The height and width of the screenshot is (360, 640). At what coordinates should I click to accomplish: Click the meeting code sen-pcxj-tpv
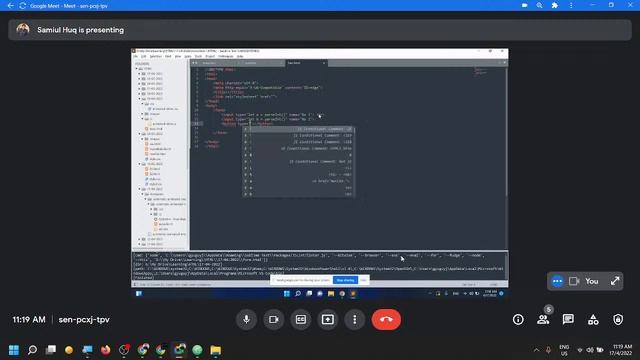point(84,320)
